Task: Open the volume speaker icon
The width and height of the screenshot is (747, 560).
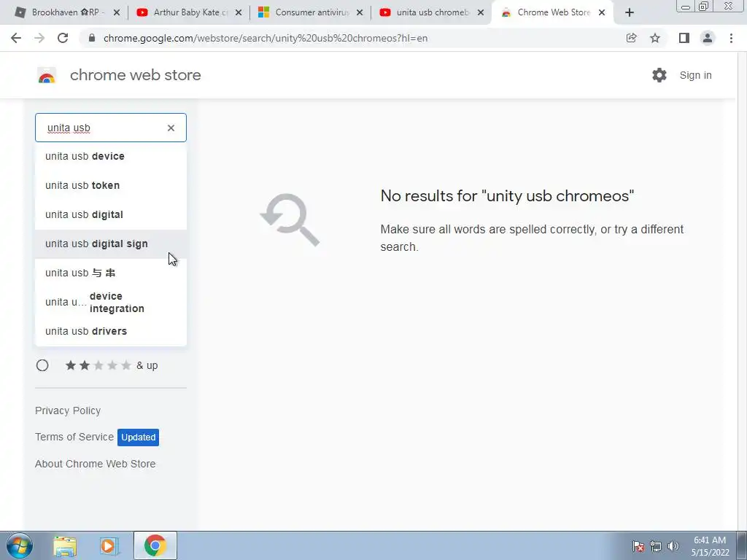Action: click(673, 546)
